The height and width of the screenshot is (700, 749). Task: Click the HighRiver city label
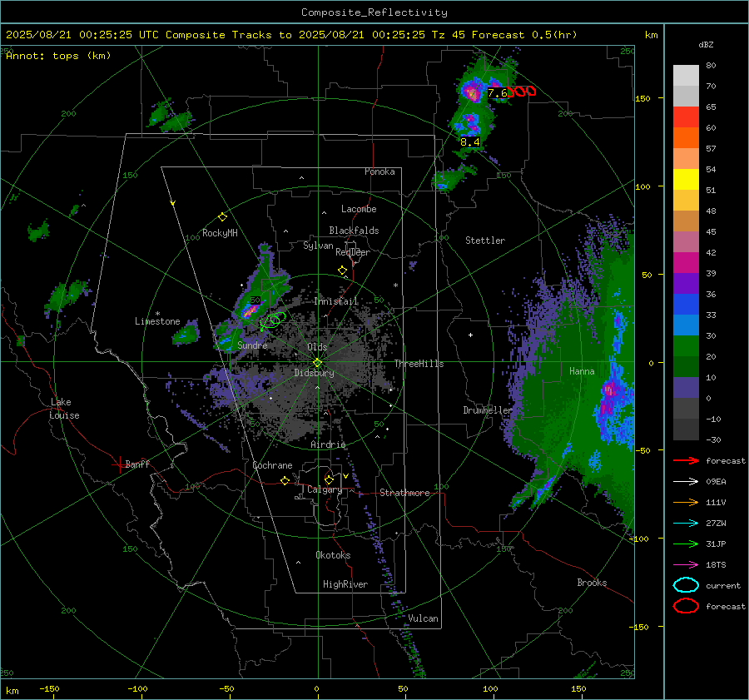point(345,584)
